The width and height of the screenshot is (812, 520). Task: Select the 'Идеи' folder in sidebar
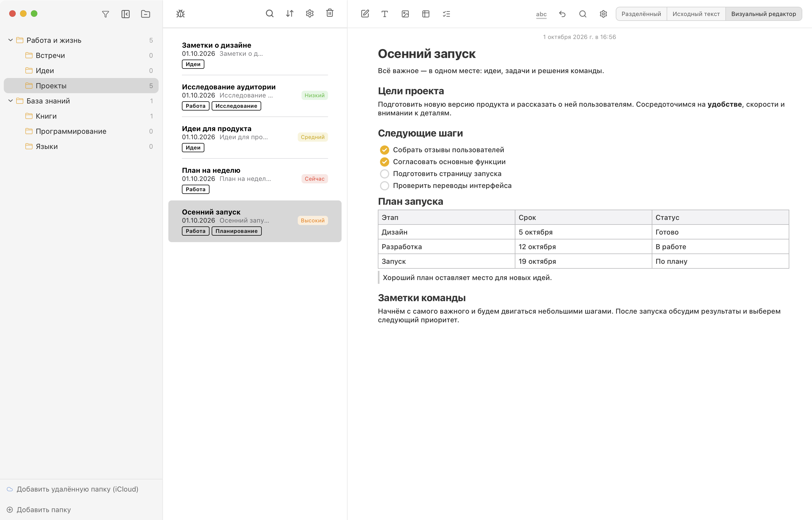(81, 71)
